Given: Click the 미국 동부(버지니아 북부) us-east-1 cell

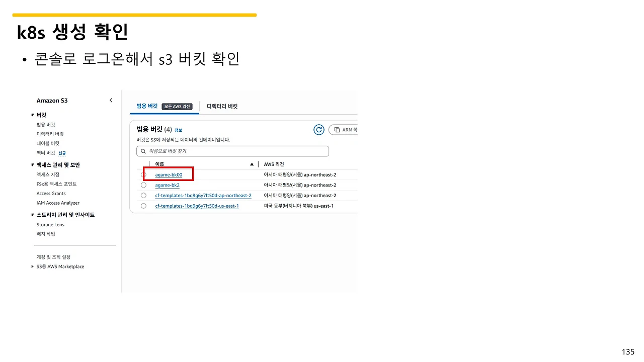Looking at the screenshot, I should point(298,206).
